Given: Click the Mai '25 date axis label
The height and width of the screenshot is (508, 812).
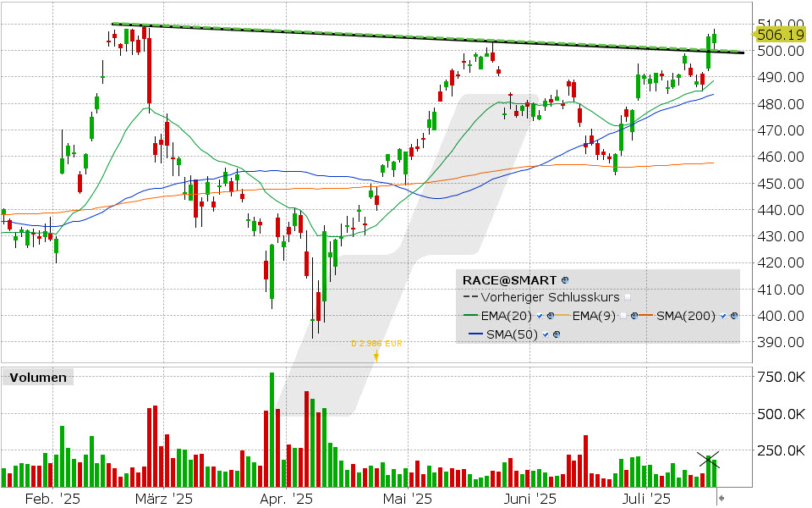Looking at the screenshot, I should pos(408,500).
